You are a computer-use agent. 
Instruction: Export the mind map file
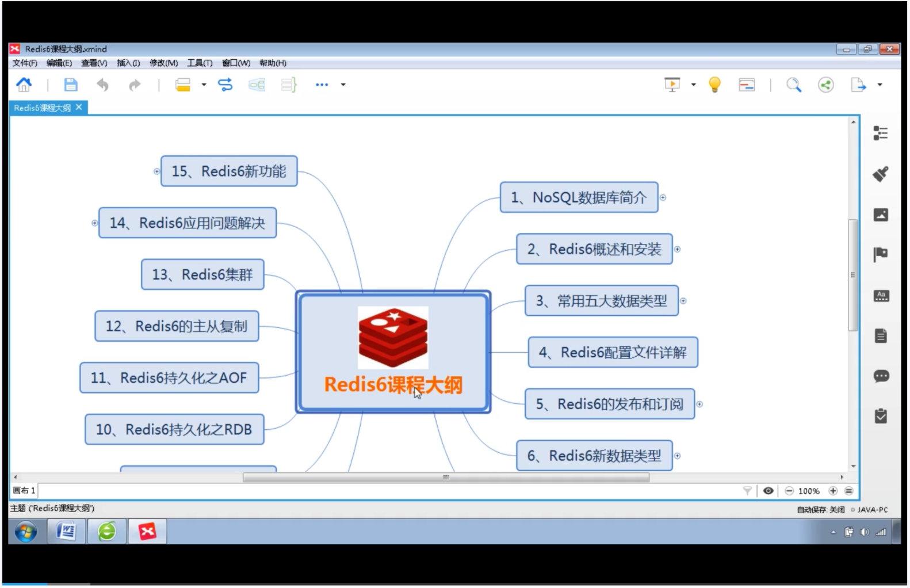858,85
